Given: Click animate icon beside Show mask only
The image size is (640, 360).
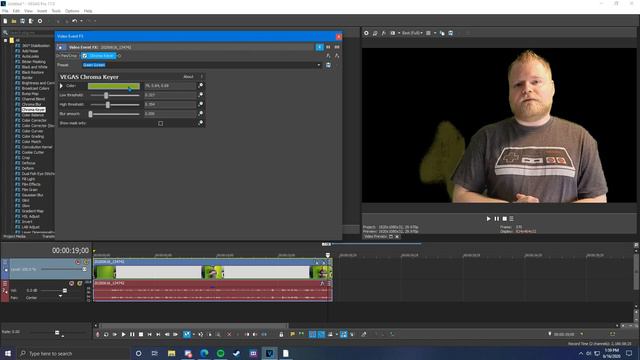Looking at the screenshot, I should (200, 123).
